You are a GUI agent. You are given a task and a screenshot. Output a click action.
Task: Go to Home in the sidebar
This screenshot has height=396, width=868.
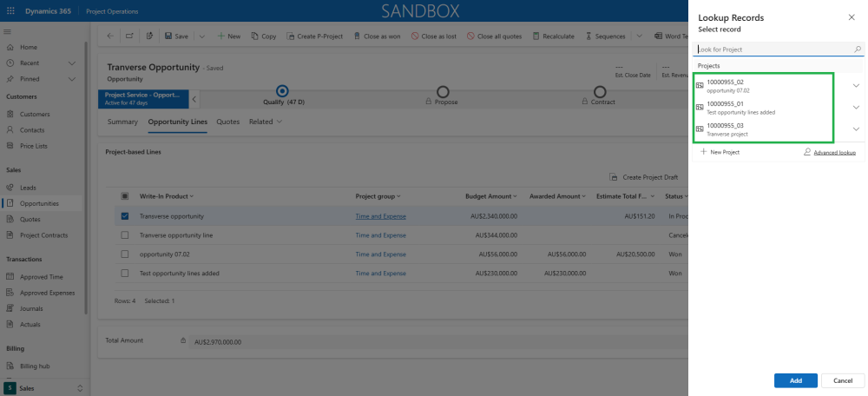click(x=29, y=47)
